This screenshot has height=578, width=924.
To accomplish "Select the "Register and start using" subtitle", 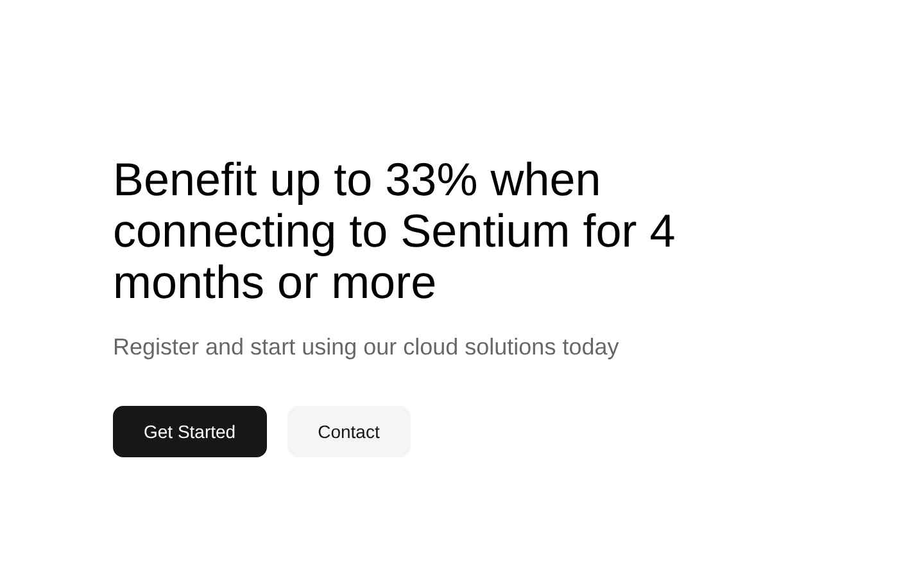I will [x=366, y=347].
